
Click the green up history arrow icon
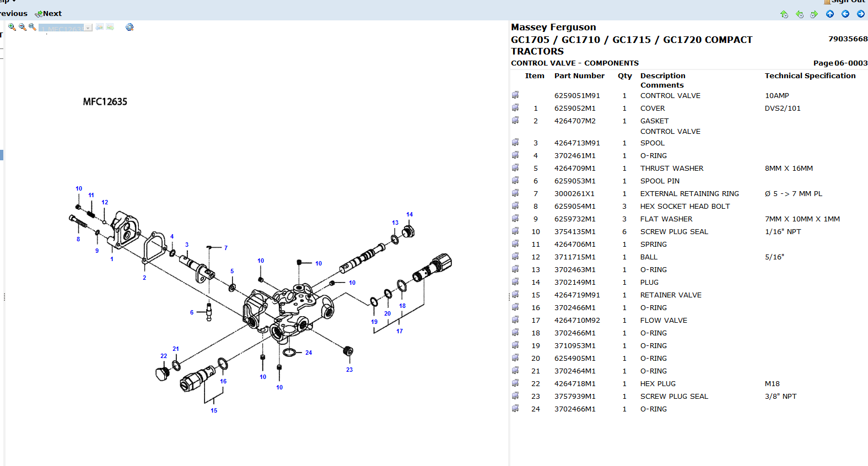[x=784, y=14]
